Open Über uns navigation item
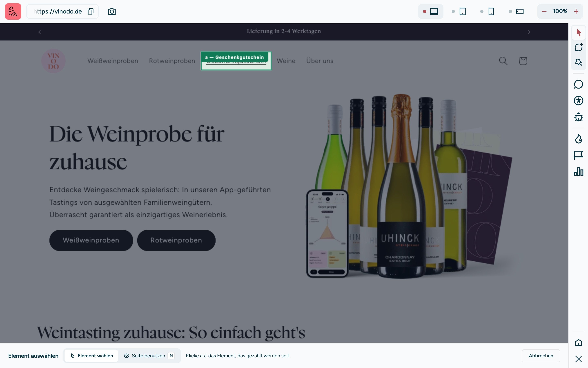Viewport: 588px width, 368px height. coord(320,61)
